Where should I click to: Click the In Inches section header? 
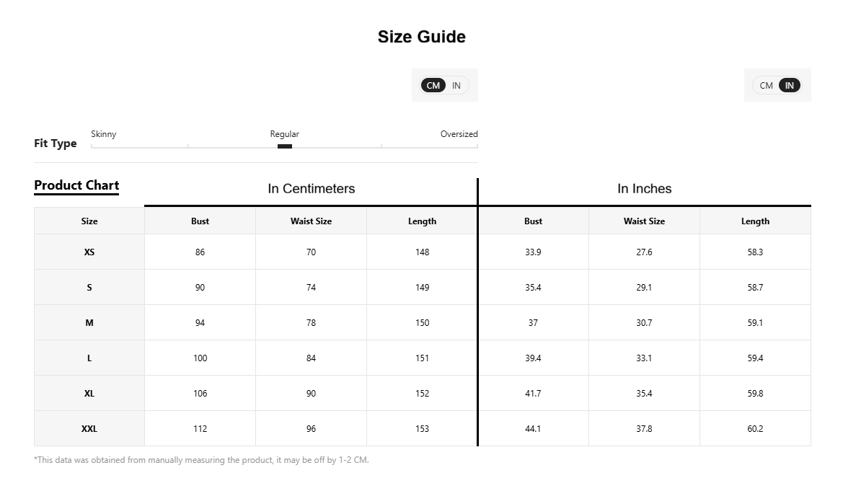tap(644, 189)
